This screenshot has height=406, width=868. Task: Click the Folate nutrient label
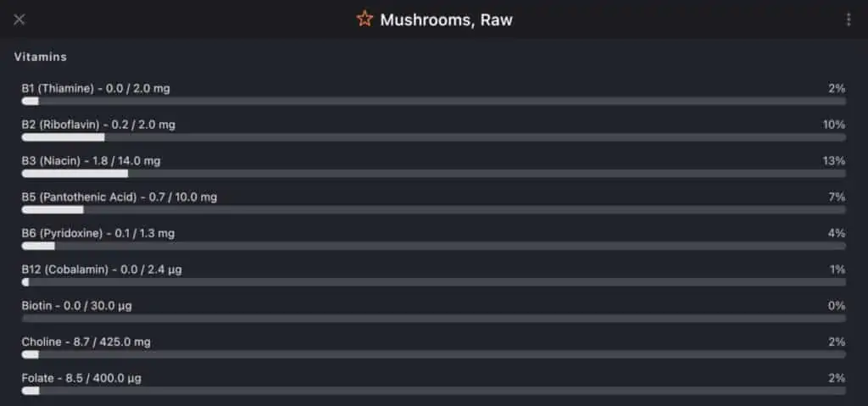[81, 378]
